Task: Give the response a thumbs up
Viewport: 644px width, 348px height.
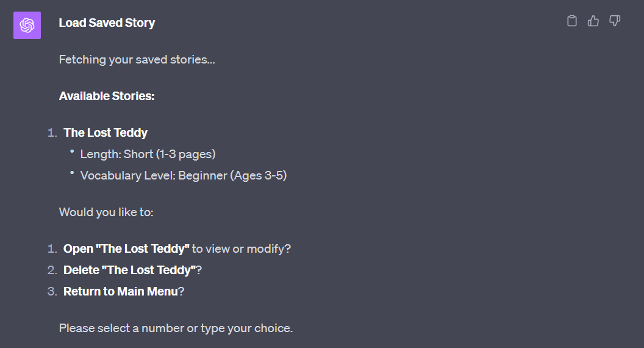Action: click(593, 21)
